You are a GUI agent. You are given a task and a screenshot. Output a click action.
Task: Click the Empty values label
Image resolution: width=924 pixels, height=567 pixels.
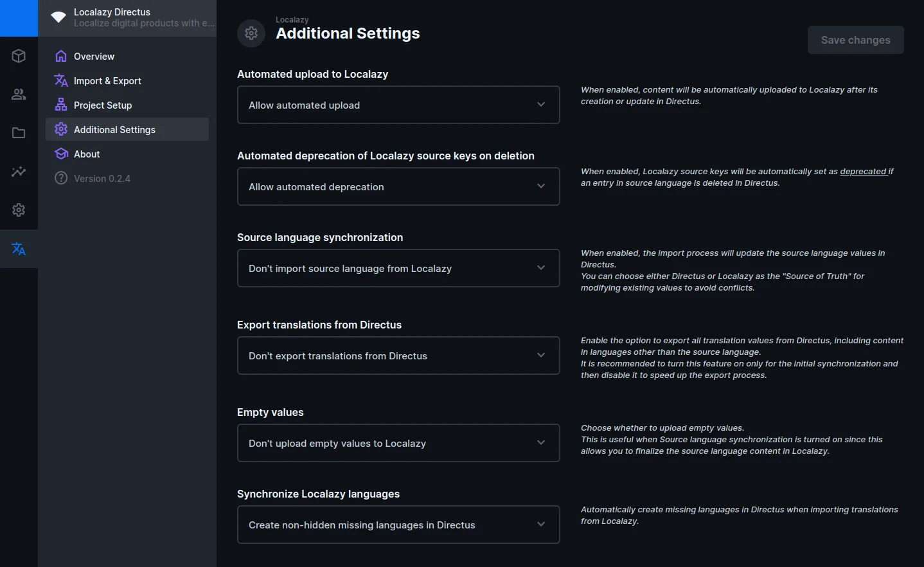270,412
